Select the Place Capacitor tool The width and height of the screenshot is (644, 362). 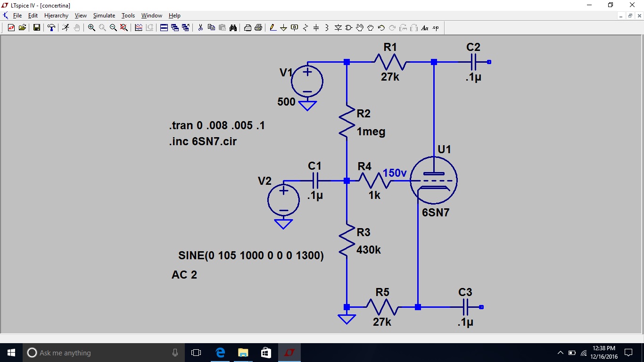click(316, 28)
